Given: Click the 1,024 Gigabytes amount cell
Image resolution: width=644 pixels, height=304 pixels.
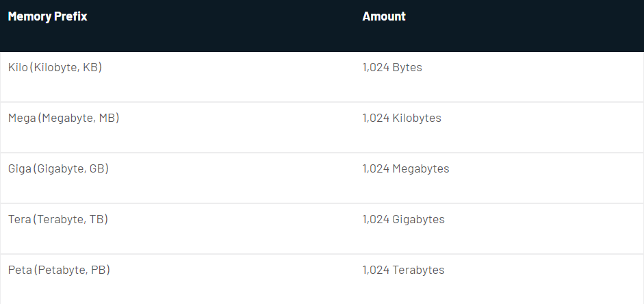Looking at the screenshot, I should click(x=403, y=220).
